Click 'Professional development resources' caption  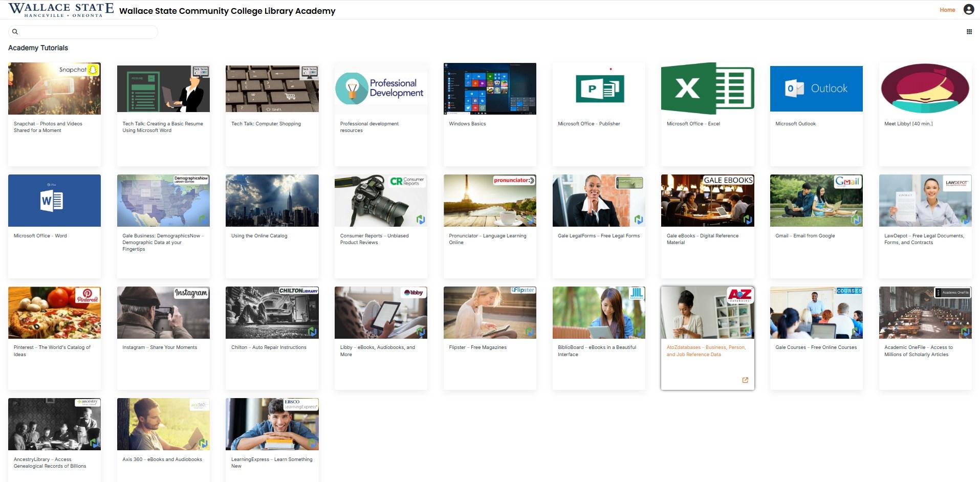[x=369, y=127]
